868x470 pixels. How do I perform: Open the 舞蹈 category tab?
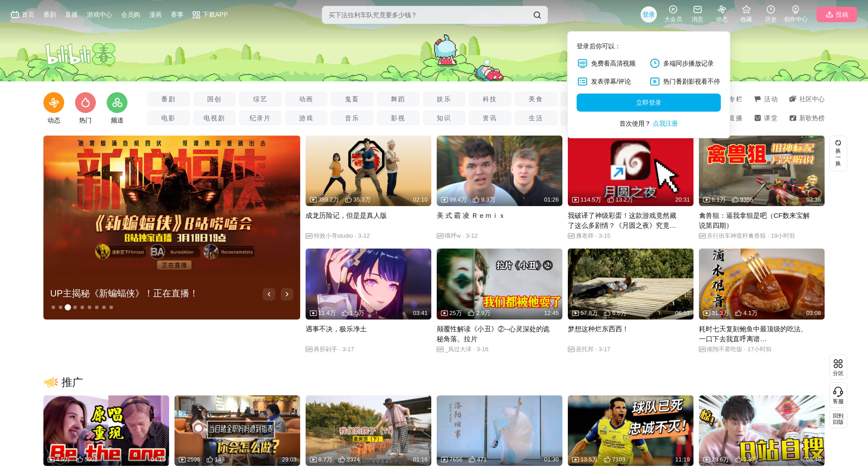[x=398, y=99]
